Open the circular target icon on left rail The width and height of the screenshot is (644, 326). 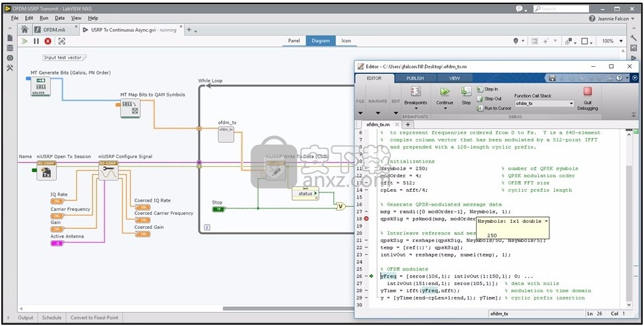point(10,58)
